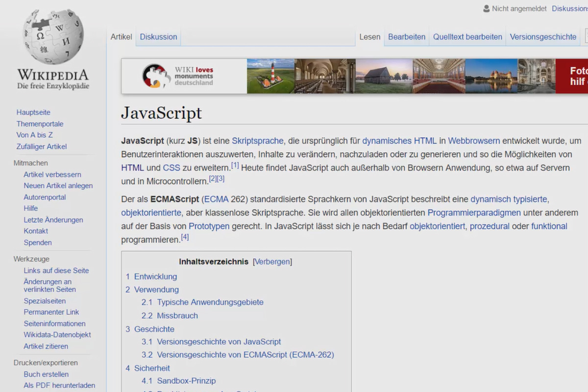Collapse the table of contents with Verbergen
This screenshot has width=588, height=392.
coord(272,262)
